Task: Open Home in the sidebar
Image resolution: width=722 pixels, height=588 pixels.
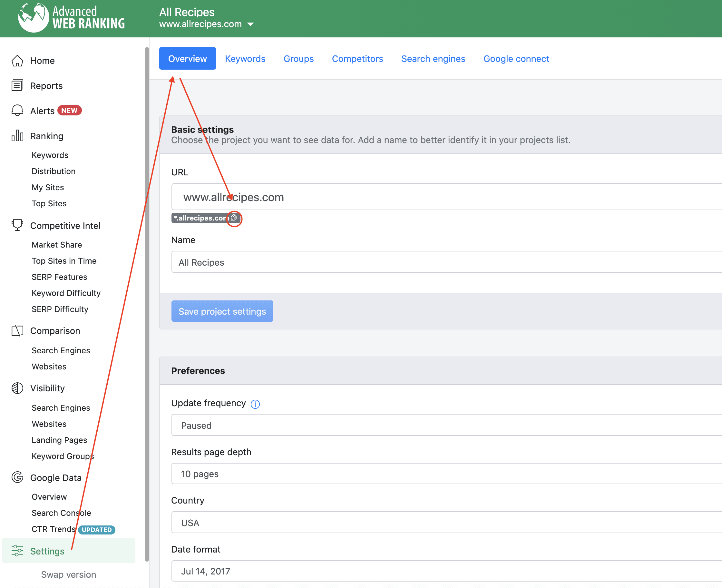Action: [42, 61]
